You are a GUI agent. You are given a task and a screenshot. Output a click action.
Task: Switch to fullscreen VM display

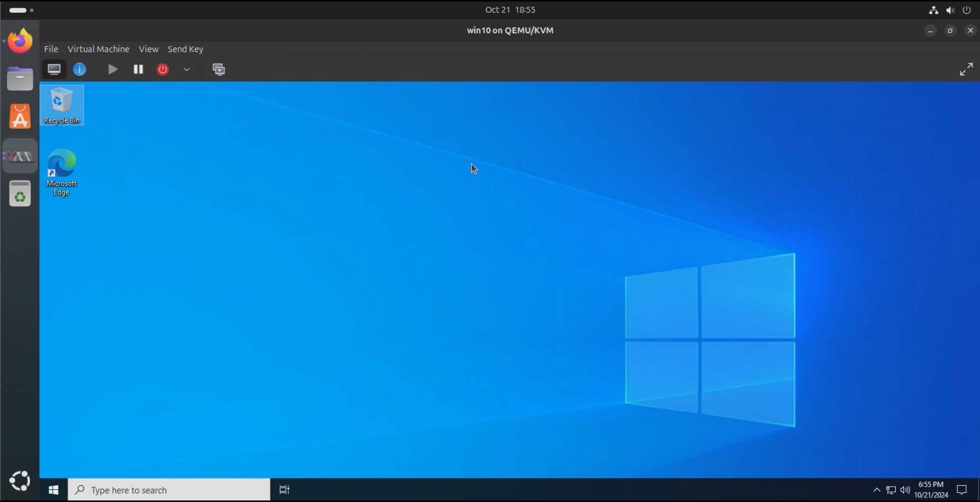pos(966,69)
